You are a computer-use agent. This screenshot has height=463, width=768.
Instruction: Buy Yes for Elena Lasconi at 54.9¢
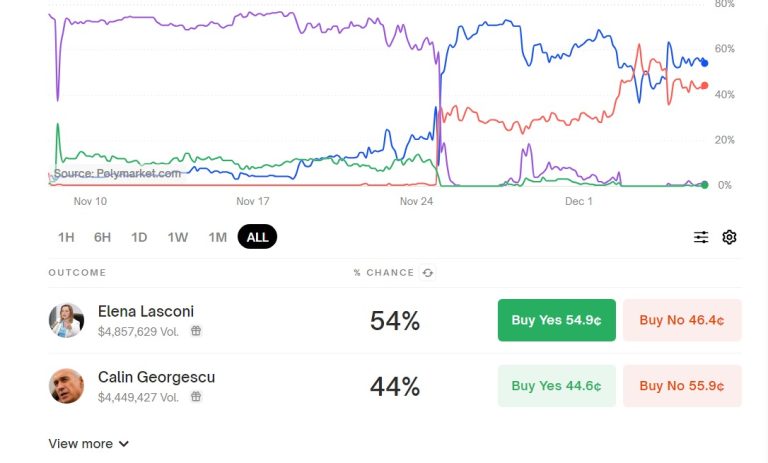coord(556,320)
